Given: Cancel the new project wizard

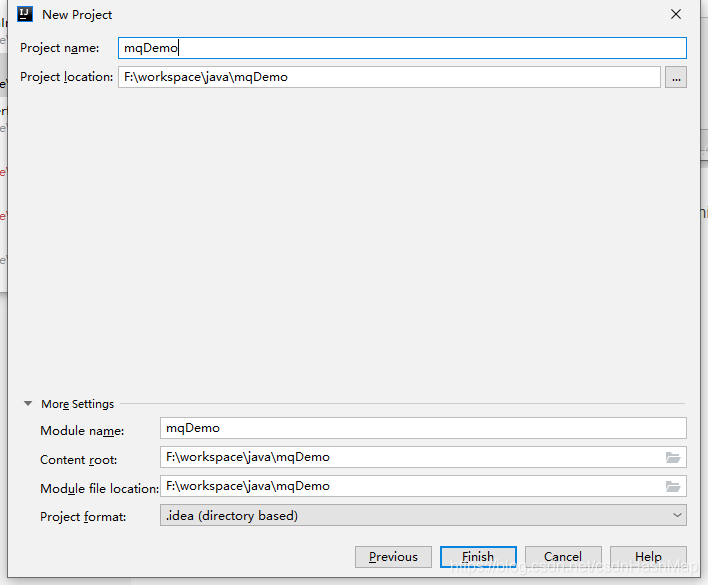Looking at the screenshot, I should click(x=563, y=557).
